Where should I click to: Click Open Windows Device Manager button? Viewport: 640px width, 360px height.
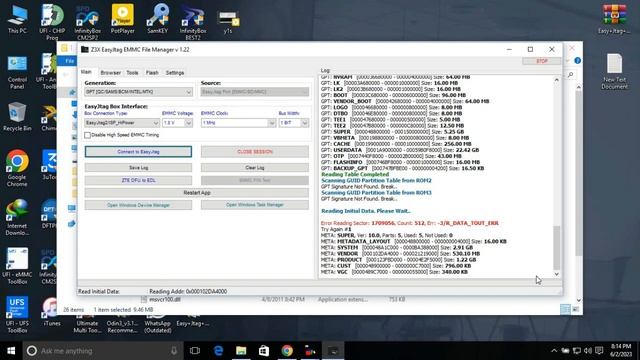(138, 205)
